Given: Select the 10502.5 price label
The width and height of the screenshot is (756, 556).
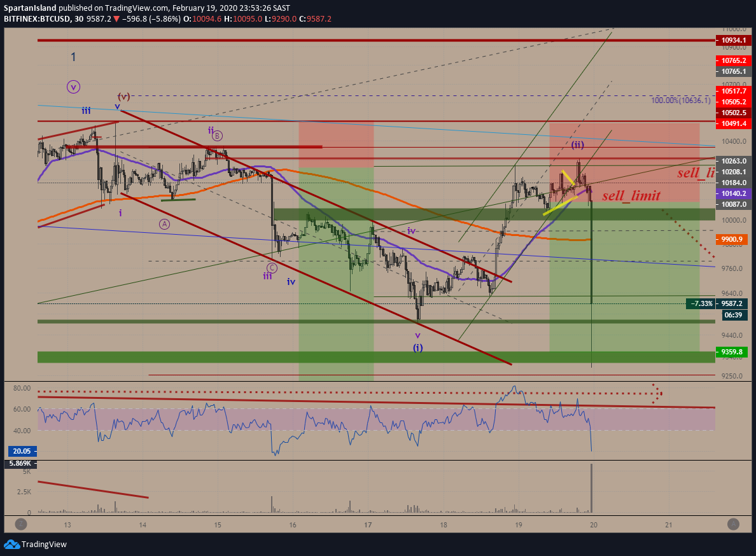Looking at the screenshot, I should (x=733, y=113).
